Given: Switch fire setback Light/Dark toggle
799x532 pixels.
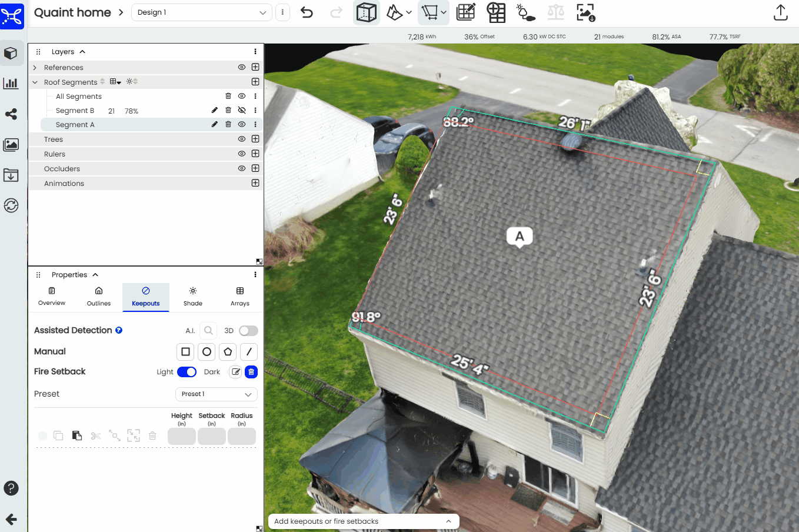Looking at the screenshot, I should click(187, 372).
